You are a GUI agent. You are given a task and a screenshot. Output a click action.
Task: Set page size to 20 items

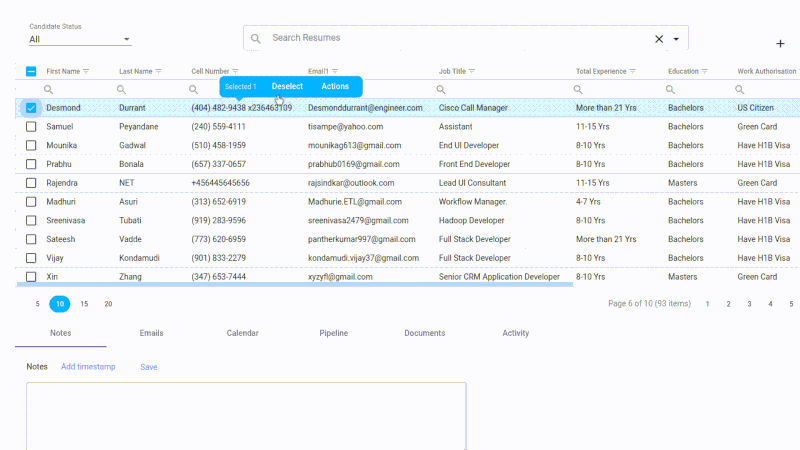[x=108, y=304]
